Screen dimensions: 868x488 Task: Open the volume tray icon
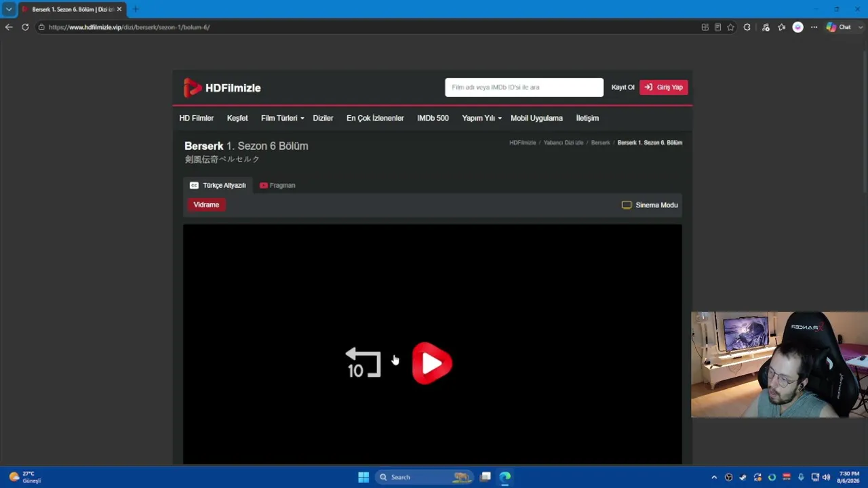pyautogui.click(x=826, y=477)
